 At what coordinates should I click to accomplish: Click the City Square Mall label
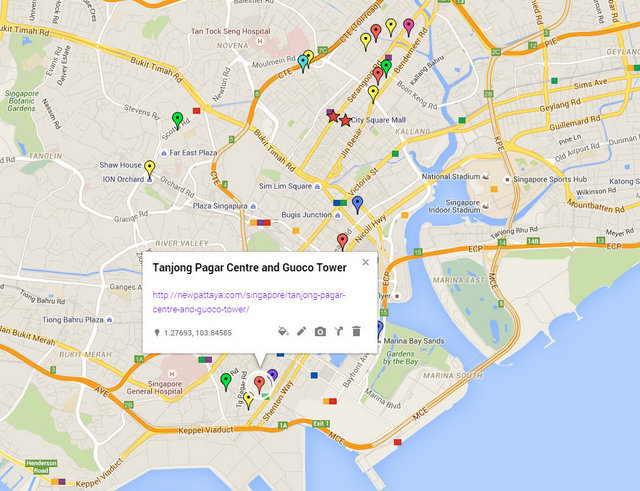point(378,120)
